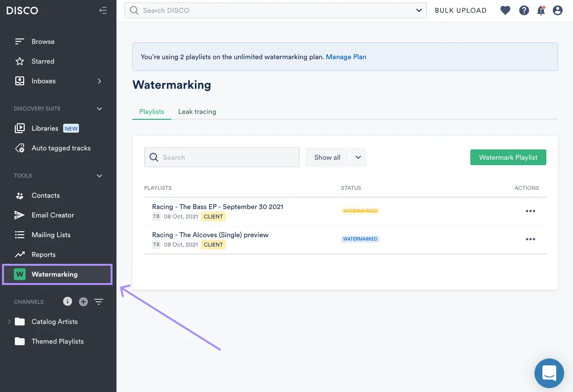The width and height of the screenshot is (573, 392).
Task: Filter channels using the filter icon
Action: click(99, 302)
